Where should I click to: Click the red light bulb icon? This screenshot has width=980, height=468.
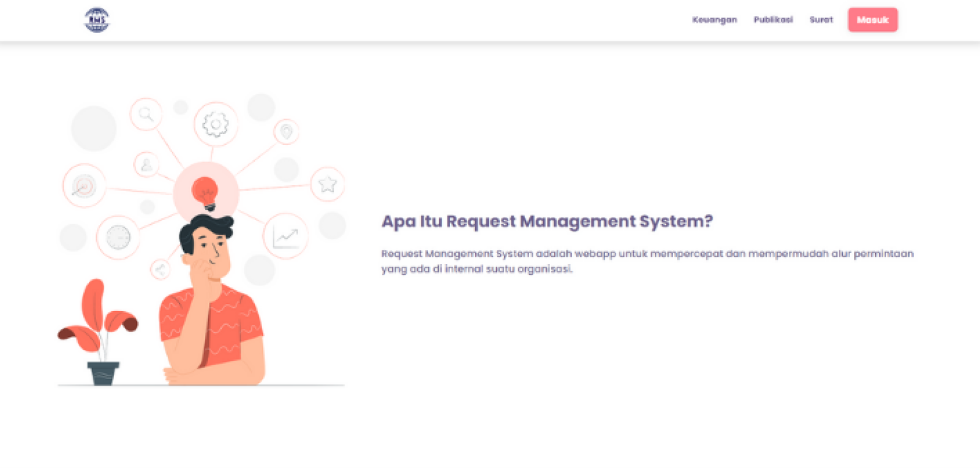(x=205, y=192)
